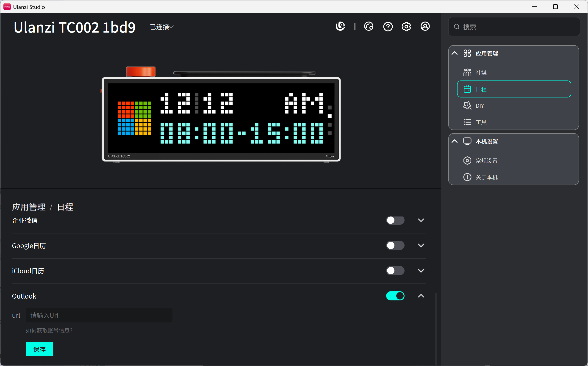Maximize the Ulanzi Studio window

click(555, 7)
